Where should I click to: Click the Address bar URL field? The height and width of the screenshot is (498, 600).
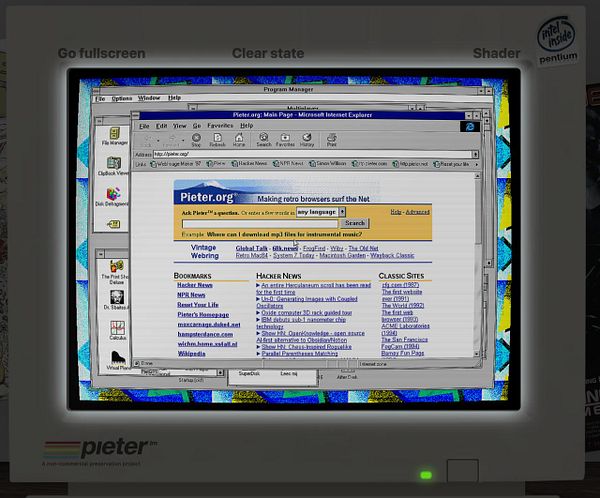tap(312, 154)
